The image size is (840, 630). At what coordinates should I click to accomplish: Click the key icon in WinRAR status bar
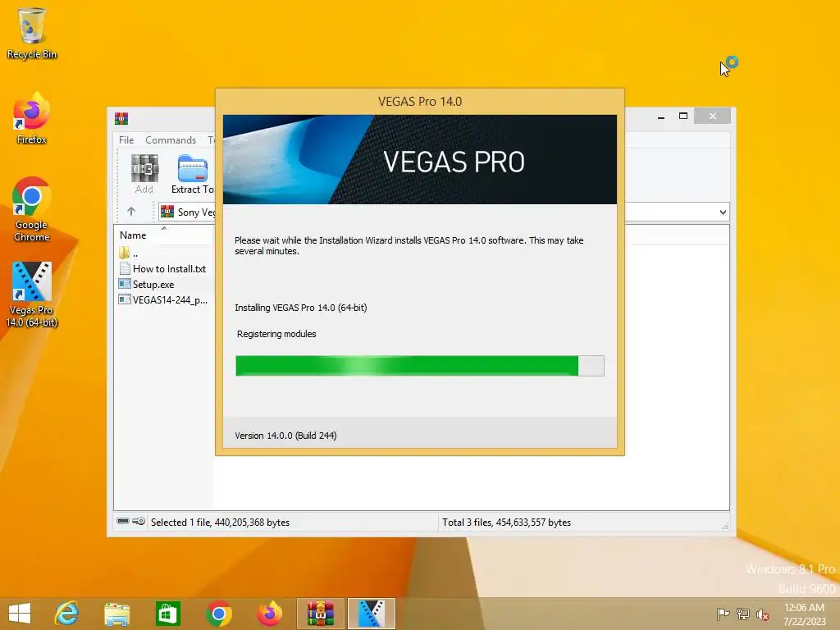click(139, 521)
